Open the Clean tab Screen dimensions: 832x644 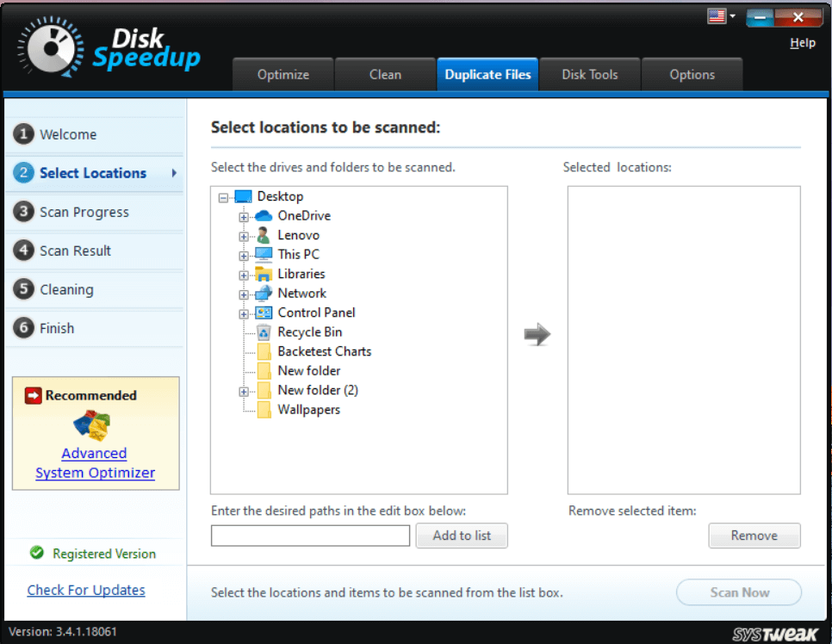pyautogui.click(x=385, y=75)
